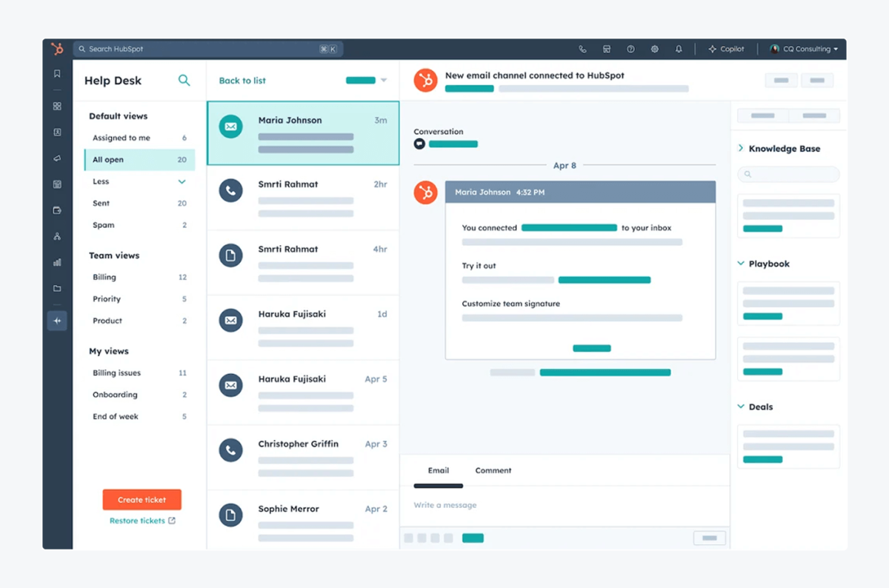Start a call using the phone icon
This screenshot has width=889, height=588.
[x=582, y=49]
